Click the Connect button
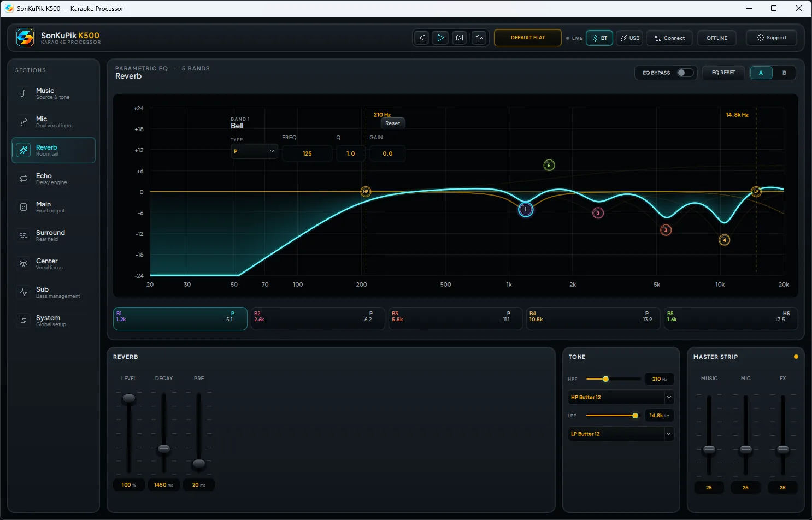The width and height of the screenshot is (812, 520). coord(670,38)
